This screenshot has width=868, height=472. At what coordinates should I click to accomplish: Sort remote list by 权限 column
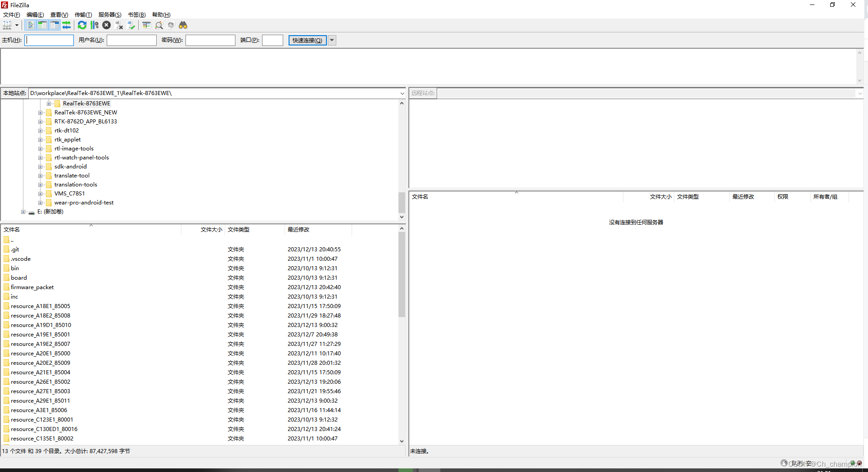tap(791, 197)
